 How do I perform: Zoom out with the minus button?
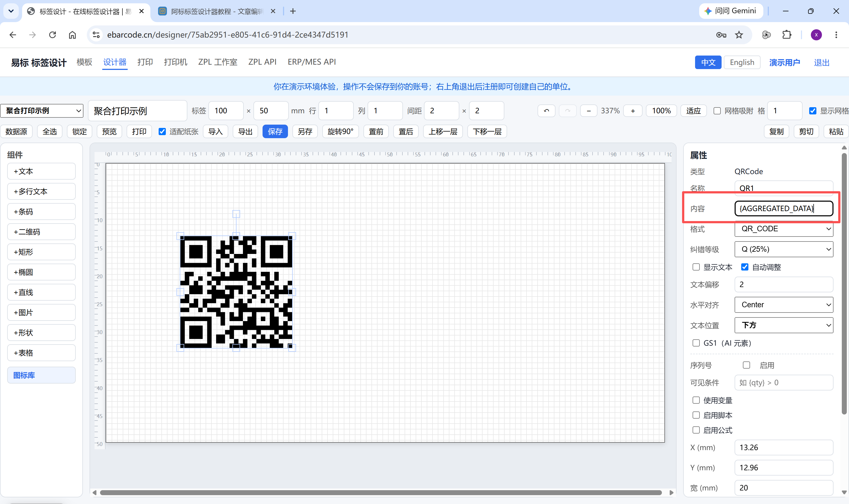pyautogui.click(x=589, y=111)
